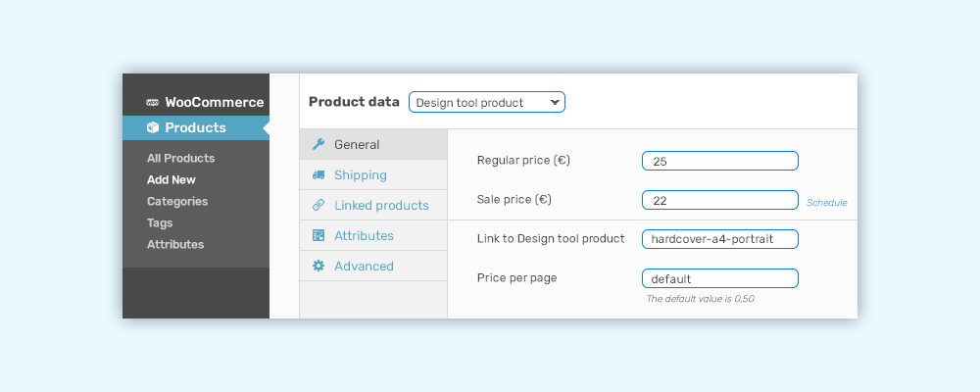Viewport: 980px width, 392px height.
Task: Switch to the Shipping tab
Action: (373, 175)
